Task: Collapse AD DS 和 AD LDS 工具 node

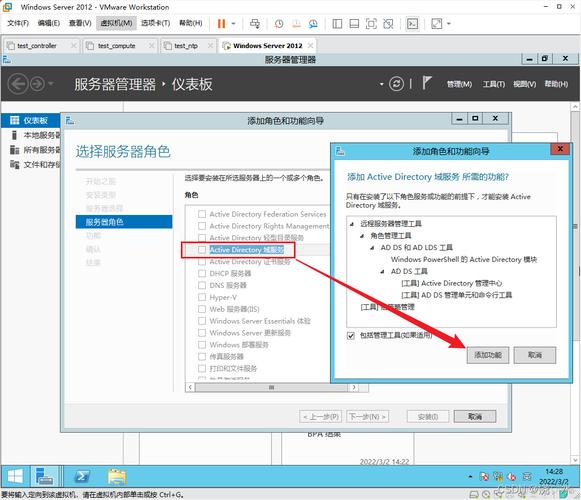Action: 372,248
